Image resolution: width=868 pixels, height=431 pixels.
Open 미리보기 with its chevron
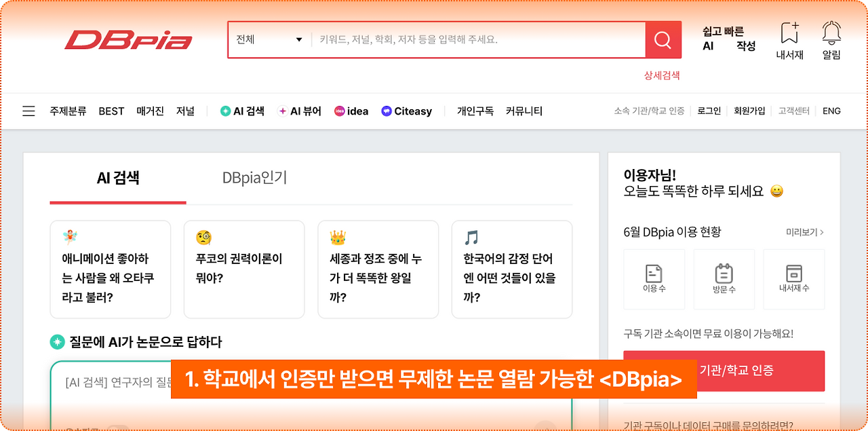tap(805, 231)
